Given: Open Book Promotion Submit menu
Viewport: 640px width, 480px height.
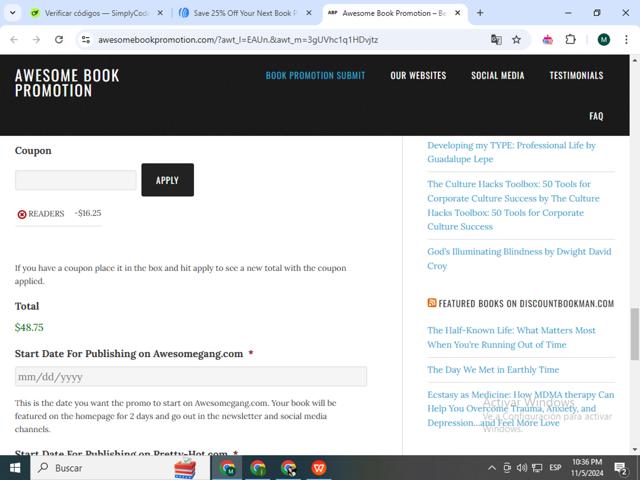Looking at the screenshot, I should pos(315,76).
